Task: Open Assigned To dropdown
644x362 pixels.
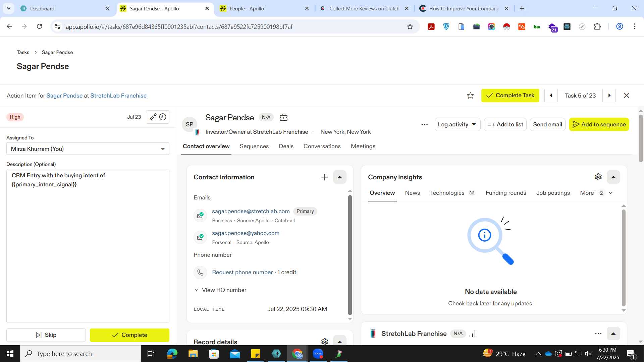Action: pos(88,149)
